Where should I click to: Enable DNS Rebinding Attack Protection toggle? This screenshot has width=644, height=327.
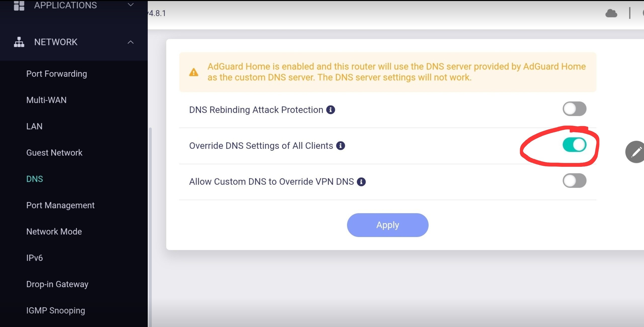click(574, 109)
